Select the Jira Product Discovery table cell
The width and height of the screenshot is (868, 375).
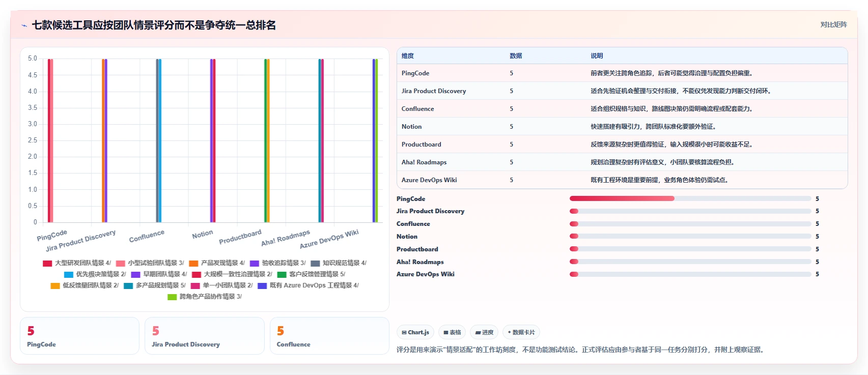[x=434, y=91]
